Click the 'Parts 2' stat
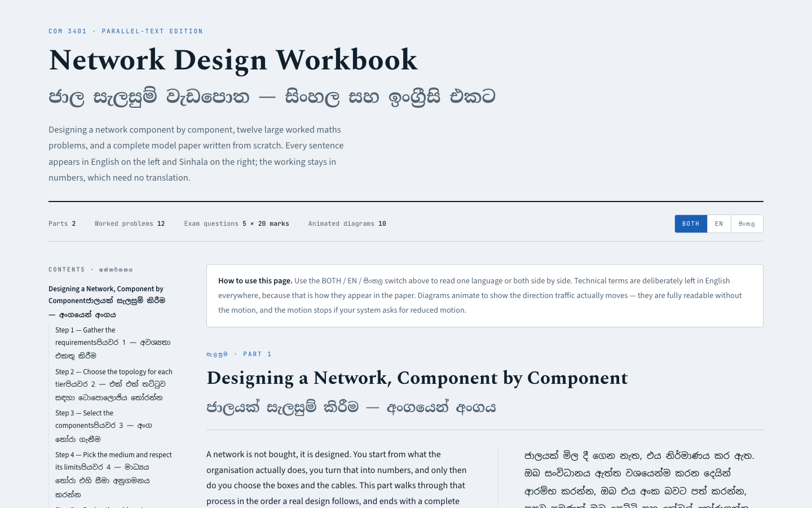The width and height of the screenshot is (812, 508). [62, 224]
